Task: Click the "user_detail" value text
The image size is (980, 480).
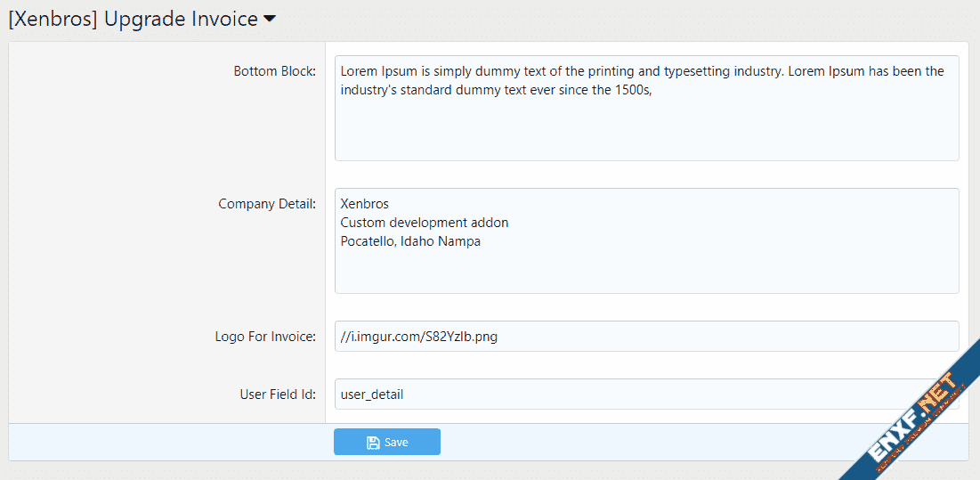Action: coord(372,395)
